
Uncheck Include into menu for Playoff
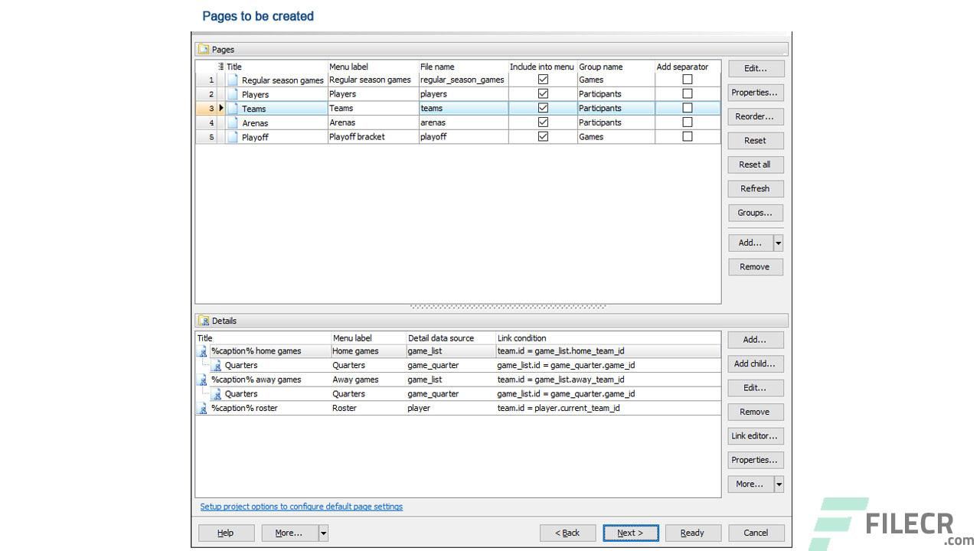coord(542,135)
